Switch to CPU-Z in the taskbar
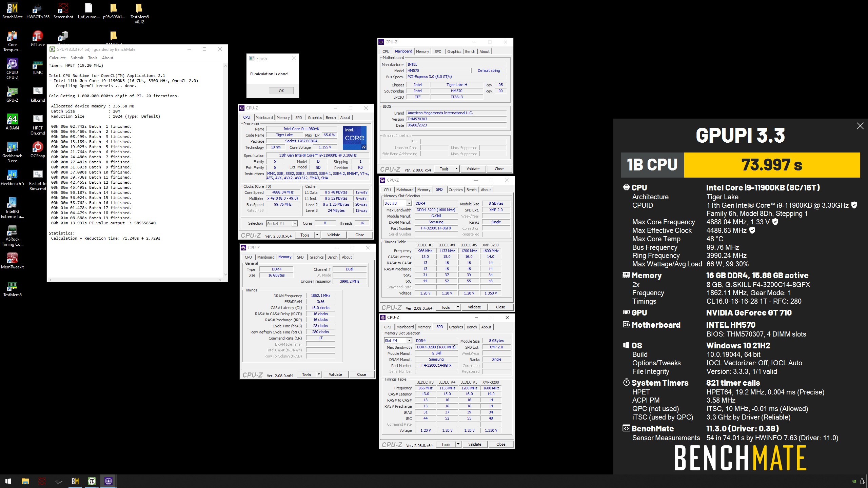 (108, 481)
